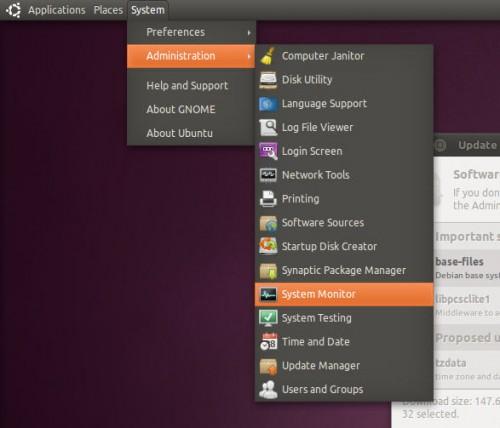Click the Login Screen icon
500x428 pixels.
tap(268, 151)
